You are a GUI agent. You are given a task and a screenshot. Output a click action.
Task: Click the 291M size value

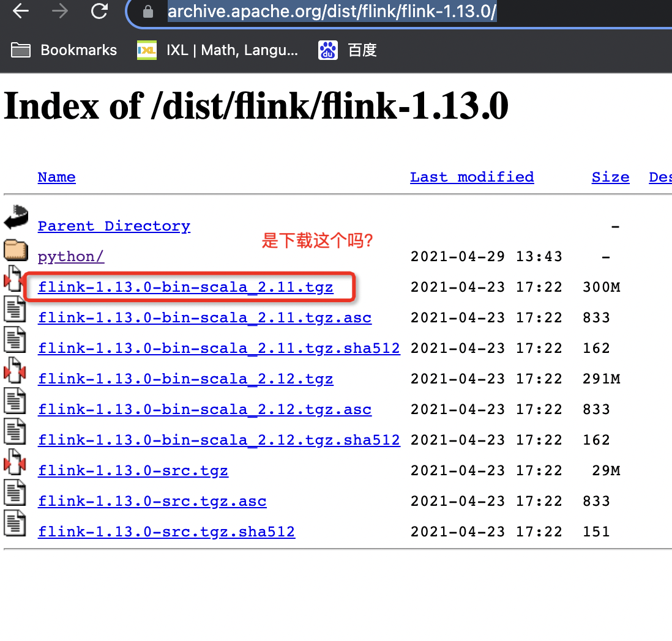tap(601, 379)
